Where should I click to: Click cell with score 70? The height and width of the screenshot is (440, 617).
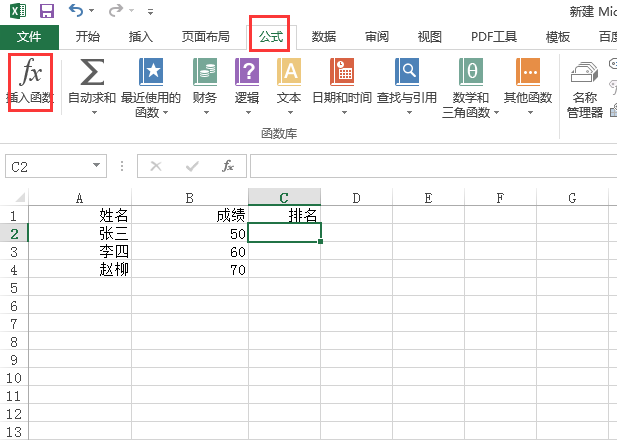pos(190,269)
